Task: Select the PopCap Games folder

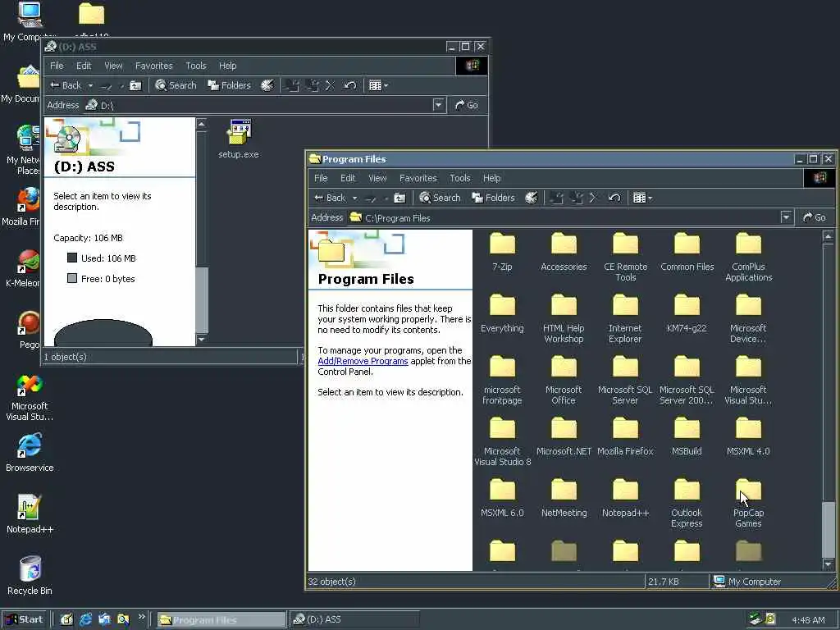Action: [748, 504]
